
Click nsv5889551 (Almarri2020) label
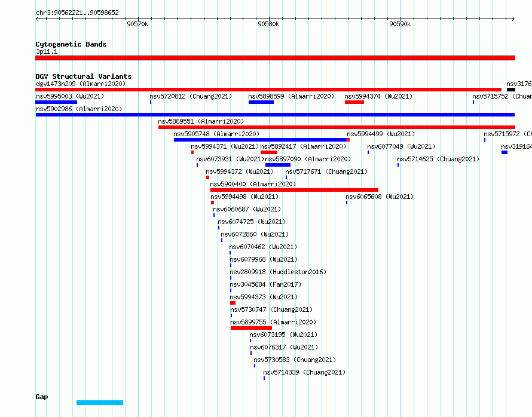click(201, 121)
